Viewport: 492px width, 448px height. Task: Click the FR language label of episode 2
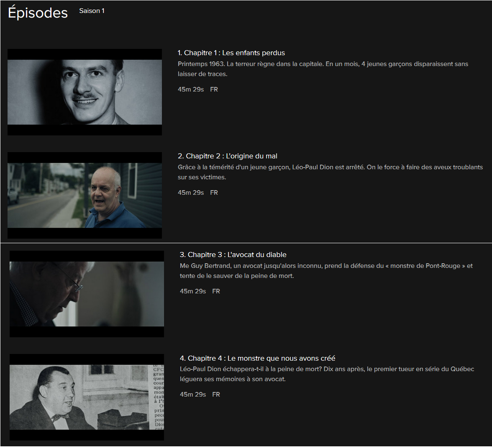coord(214,193)
